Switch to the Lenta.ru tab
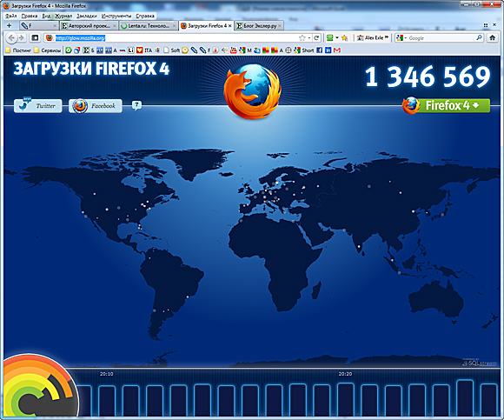The image size is (504, 420). coord(148,25)
